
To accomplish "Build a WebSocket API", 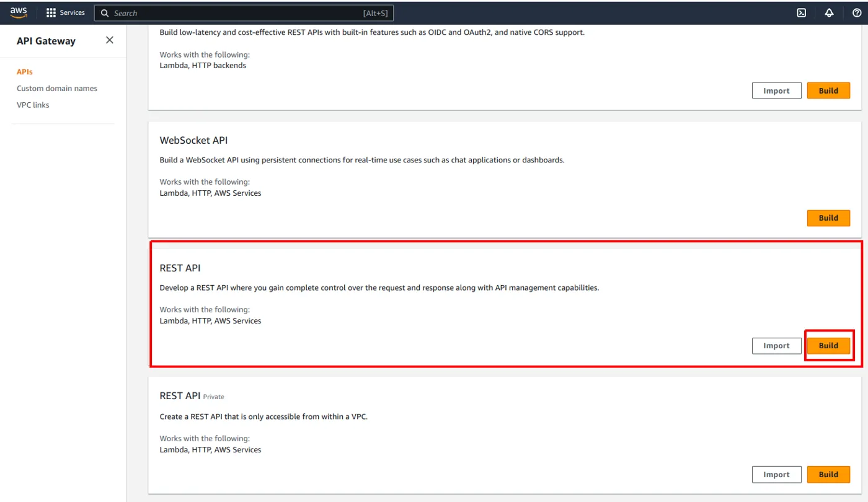I will click(828, 218).
